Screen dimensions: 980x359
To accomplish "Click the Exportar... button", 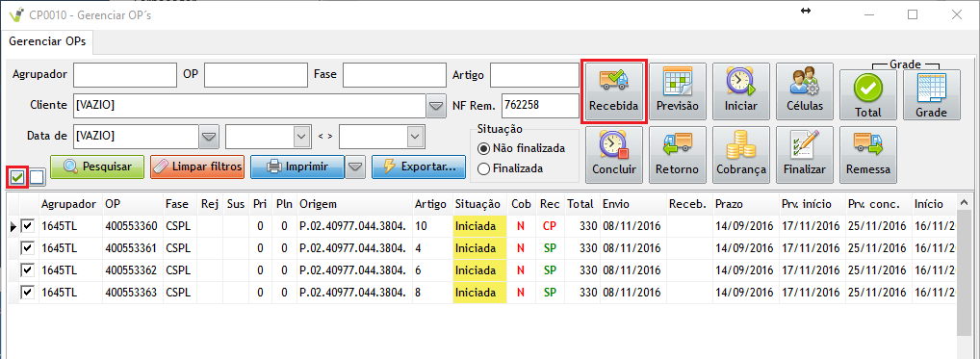I will coord(419,167).
